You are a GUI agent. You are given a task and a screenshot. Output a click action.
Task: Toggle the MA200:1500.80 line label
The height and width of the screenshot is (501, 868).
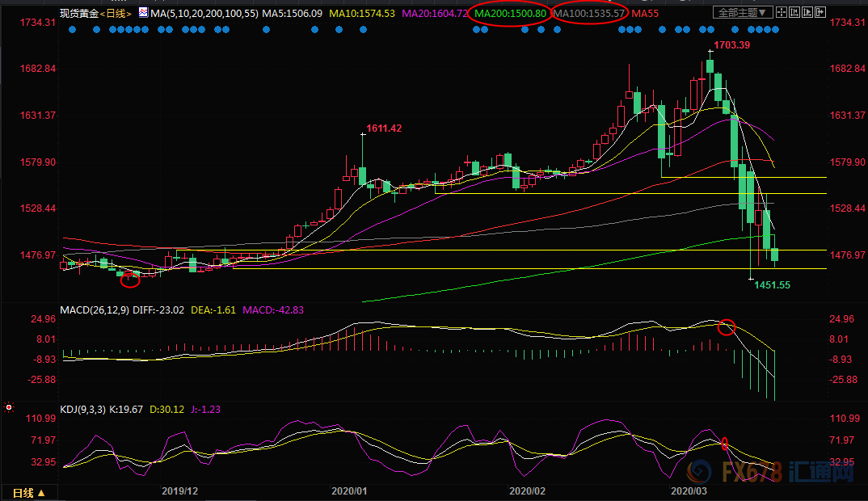511,13
